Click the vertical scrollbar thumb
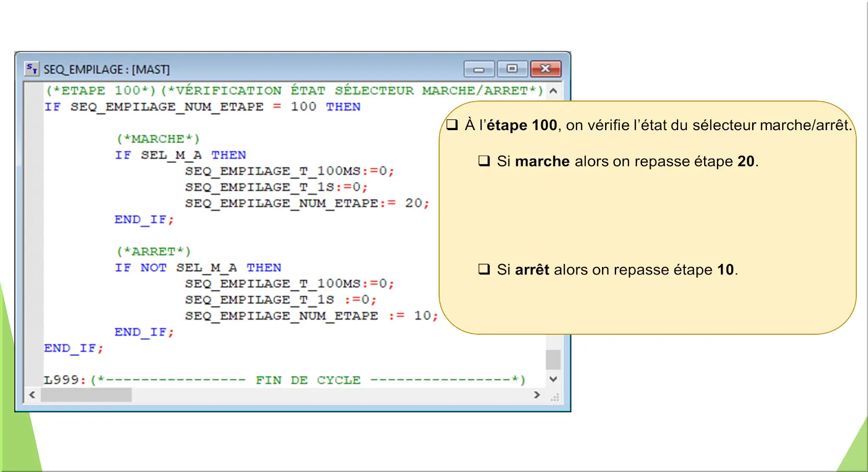 point(553,360)
